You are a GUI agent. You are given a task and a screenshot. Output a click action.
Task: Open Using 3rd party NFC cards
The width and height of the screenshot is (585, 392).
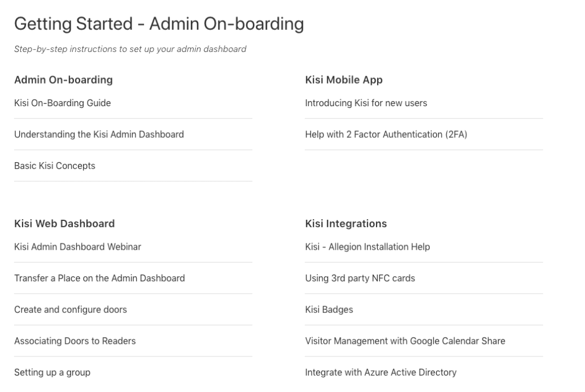point(360,278)
